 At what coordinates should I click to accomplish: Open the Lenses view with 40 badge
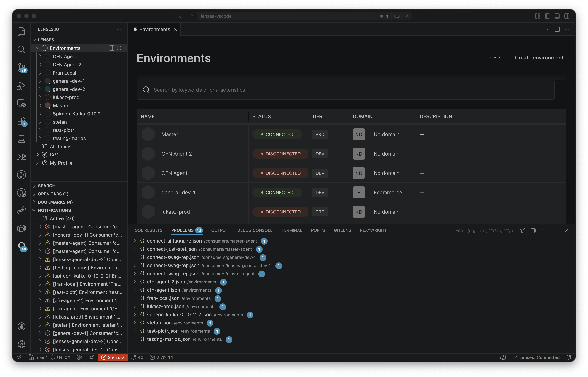pos(22,246)
